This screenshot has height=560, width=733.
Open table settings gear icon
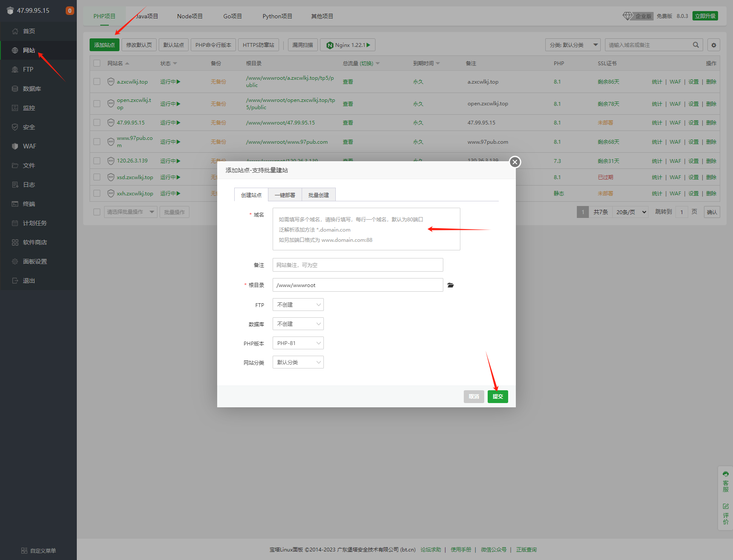(714, 45)
